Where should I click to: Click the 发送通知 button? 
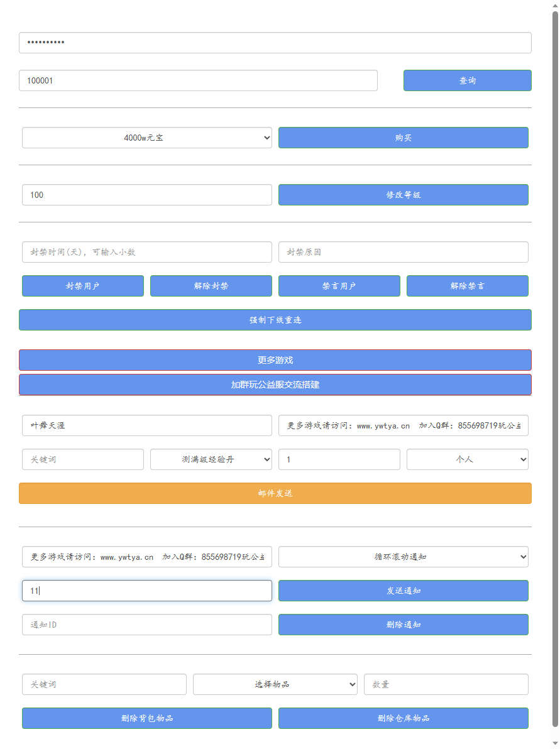click(404, 591)
